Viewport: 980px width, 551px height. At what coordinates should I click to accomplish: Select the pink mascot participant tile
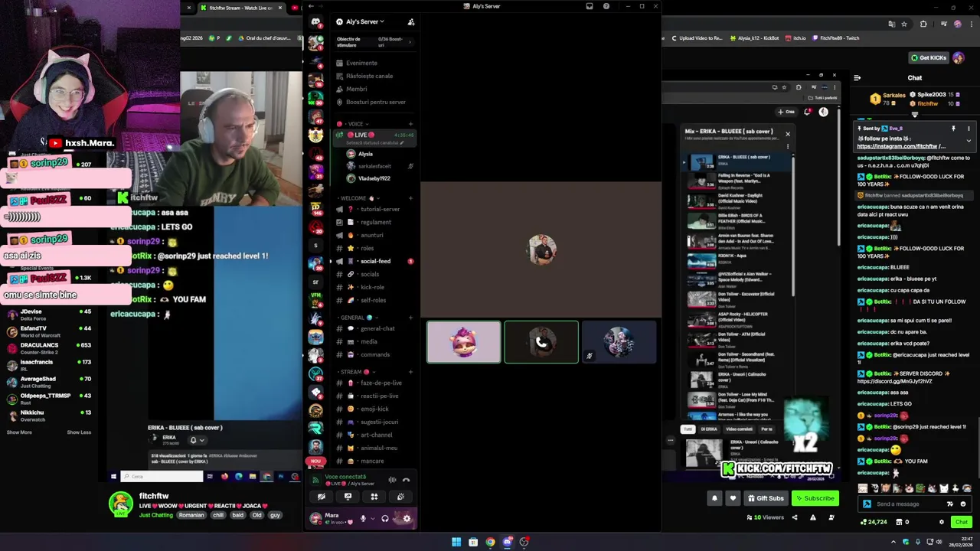[464, 342]
